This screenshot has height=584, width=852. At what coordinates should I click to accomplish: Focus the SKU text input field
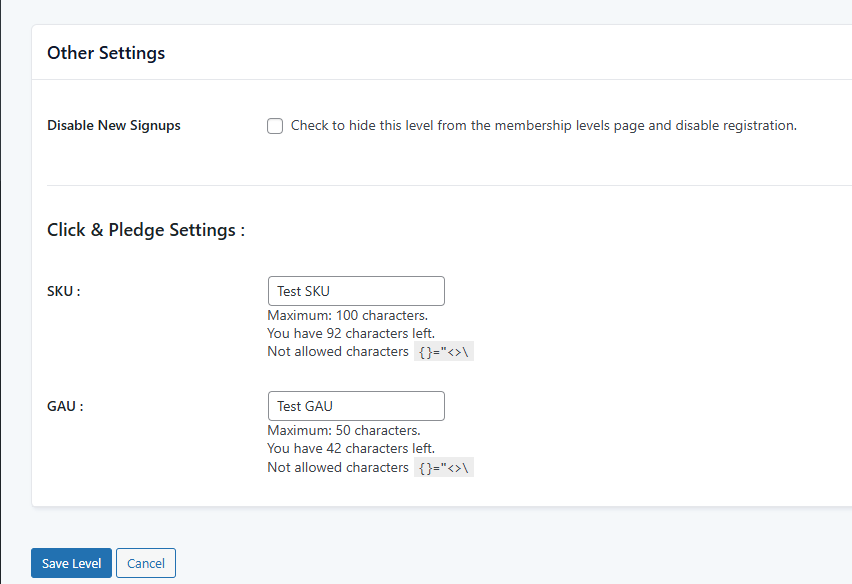[356, 291]
